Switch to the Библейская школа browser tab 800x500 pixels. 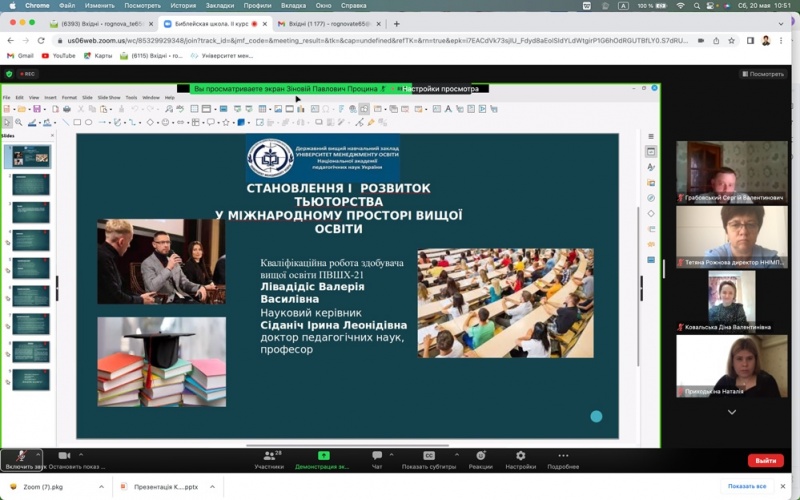(x=212, y=23)
